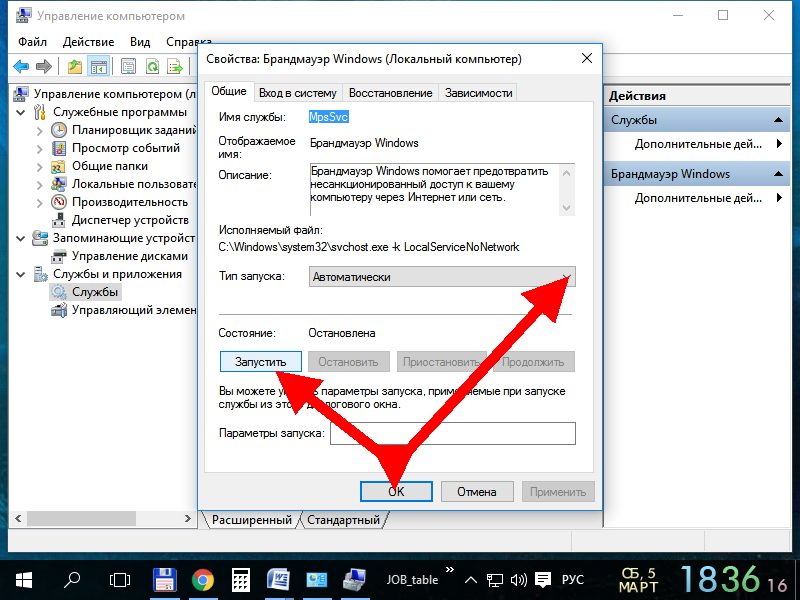
Task: Collapse the Службы section in Действия panel
Action: 780,120
